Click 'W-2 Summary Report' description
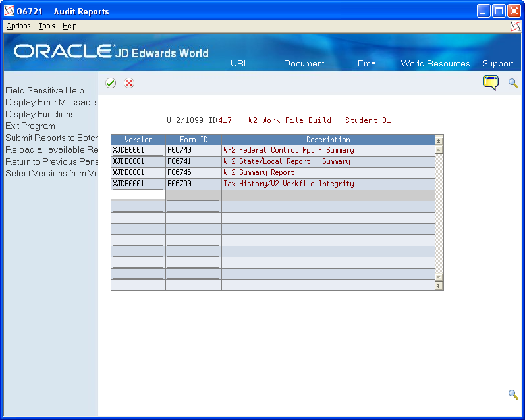 point(259,172)
